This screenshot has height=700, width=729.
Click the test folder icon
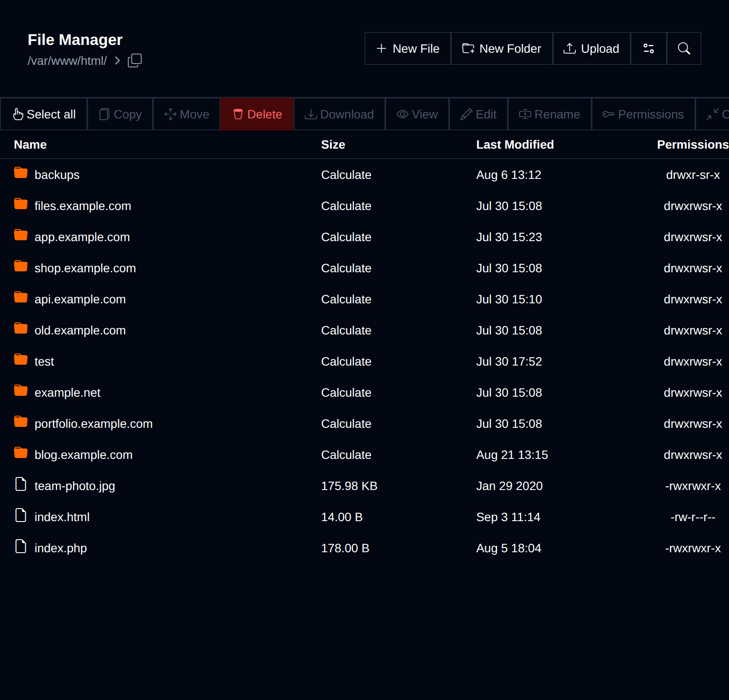21,360
